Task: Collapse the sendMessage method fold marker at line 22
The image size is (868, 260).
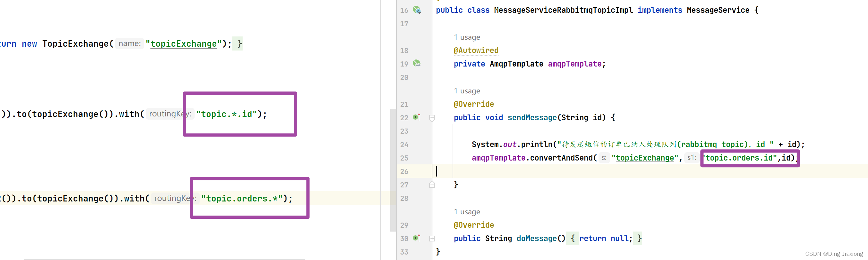Action: point(432,118)
